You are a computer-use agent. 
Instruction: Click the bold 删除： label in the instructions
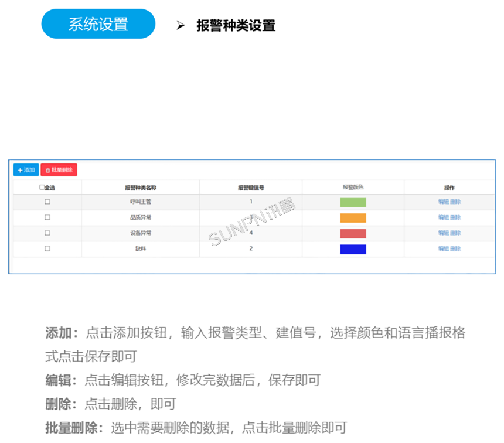pyautogui.click(x=61, y=404)
